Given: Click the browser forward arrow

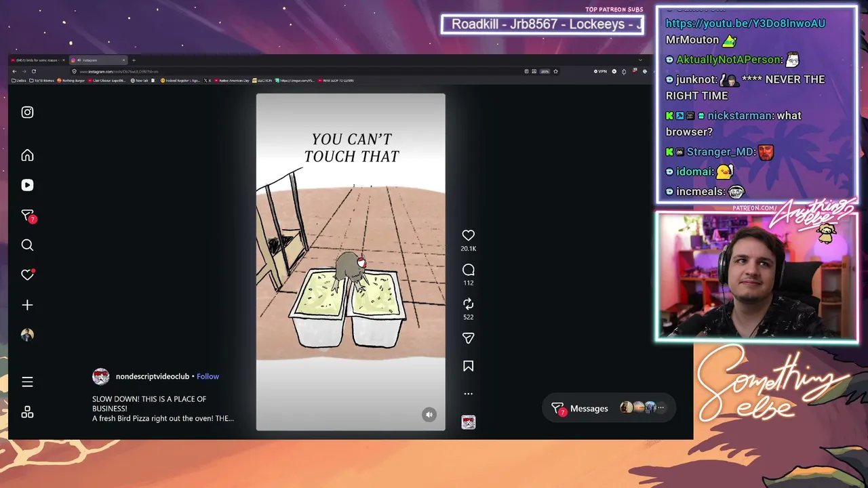Looking at the screenshot, I should 24,71.
